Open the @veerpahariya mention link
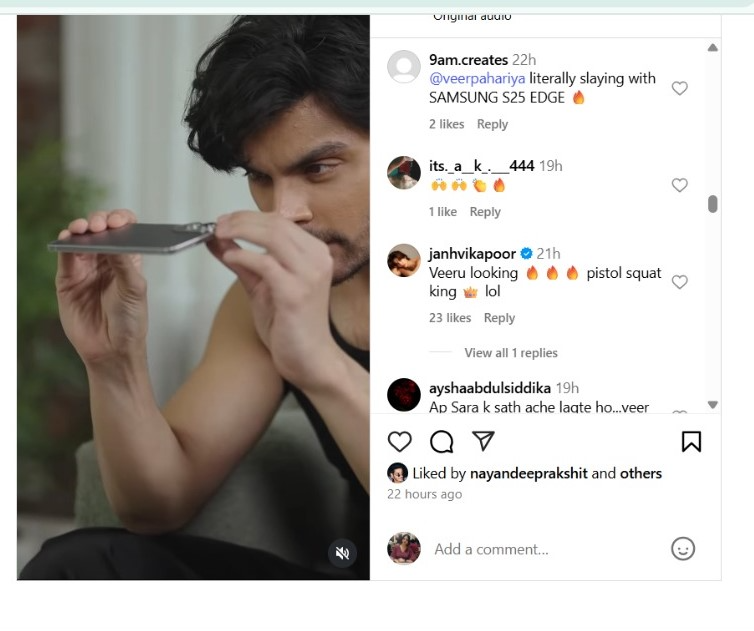This screenshot has width=754, height=631. [477, 78]
